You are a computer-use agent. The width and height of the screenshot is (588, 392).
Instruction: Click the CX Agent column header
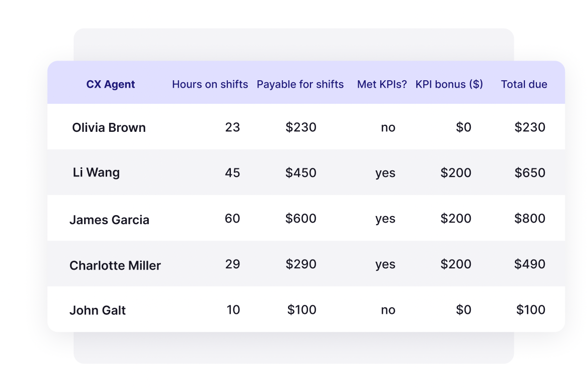pyautogui.click(x=110, y=84)
